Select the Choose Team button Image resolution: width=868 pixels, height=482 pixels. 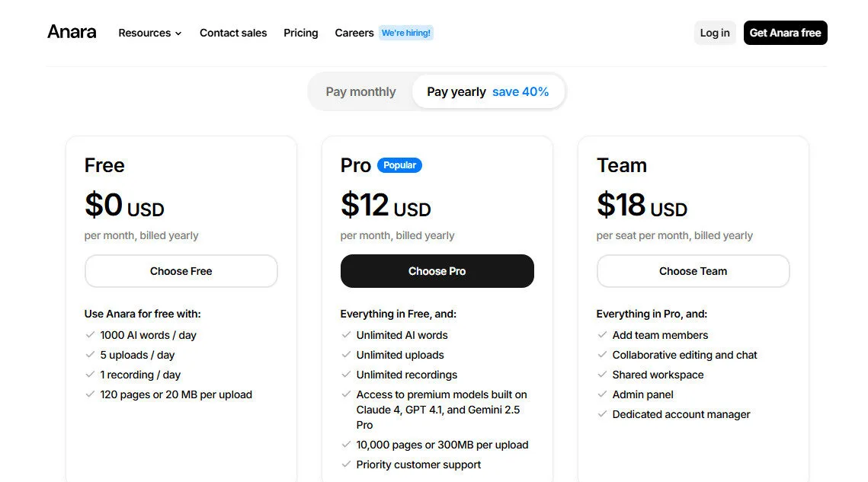(x=693, y=271)
